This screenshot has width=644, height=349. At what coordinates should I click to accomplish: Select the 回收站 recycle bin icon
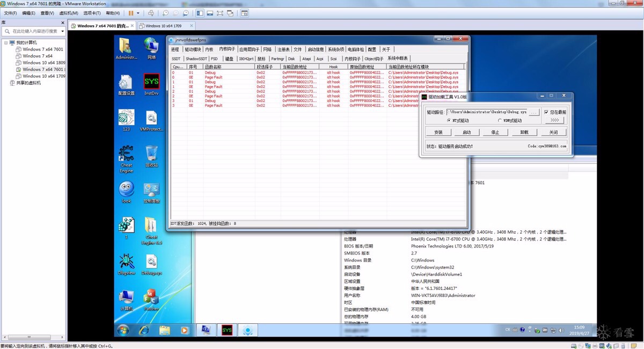151,156
